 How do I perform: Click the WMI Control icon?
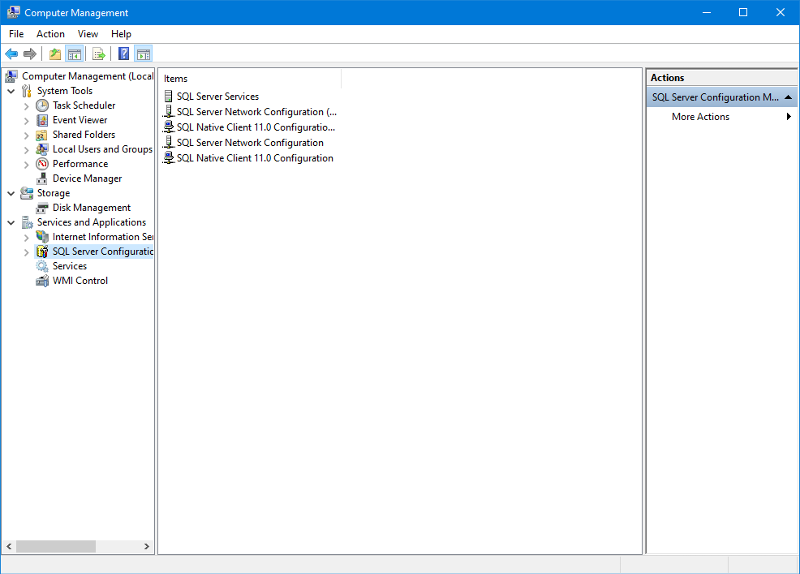42,281
